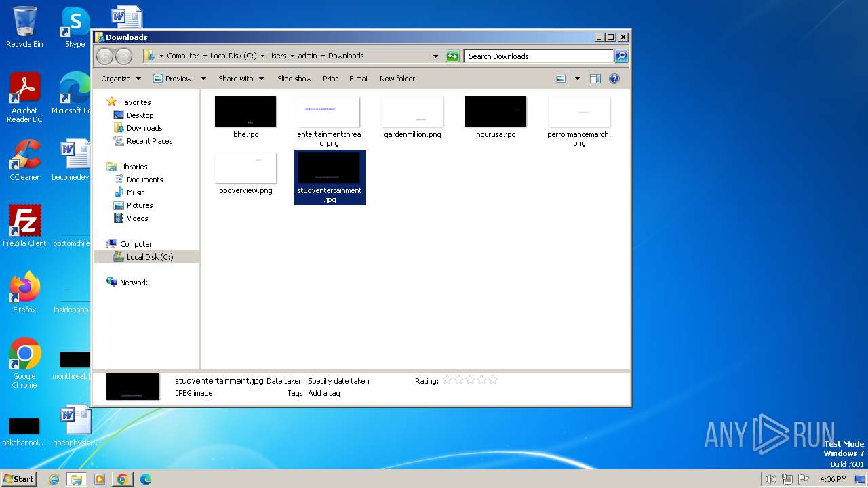Expand view options dropdown arrow
Screen dimensions: 868x488
(577, 79)
